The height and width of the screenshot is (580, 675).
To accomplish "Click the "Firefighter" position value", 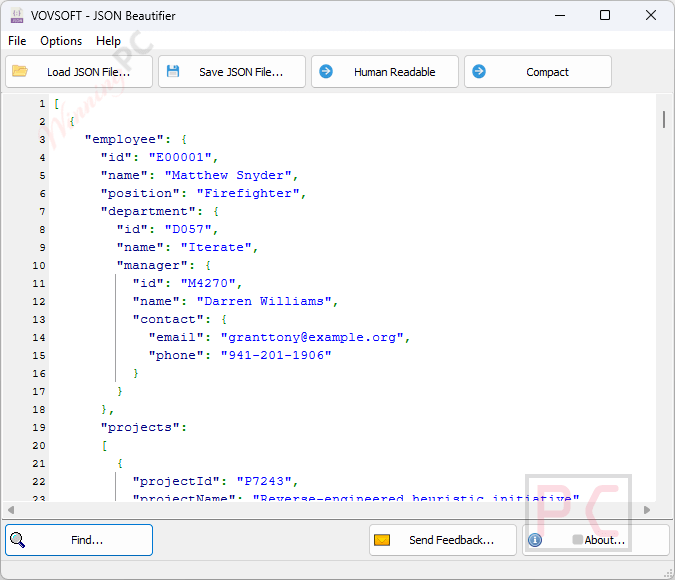I will (x=248, y=193).
